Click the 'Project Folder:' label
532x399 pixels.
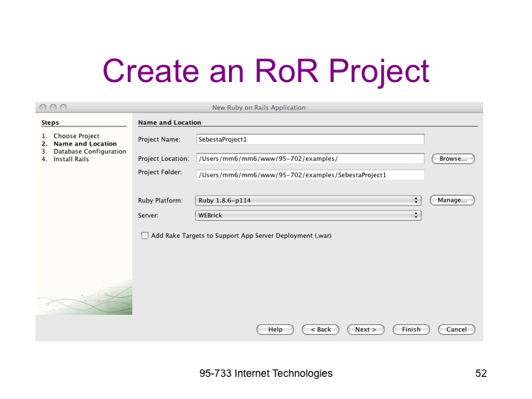(160, 172)
